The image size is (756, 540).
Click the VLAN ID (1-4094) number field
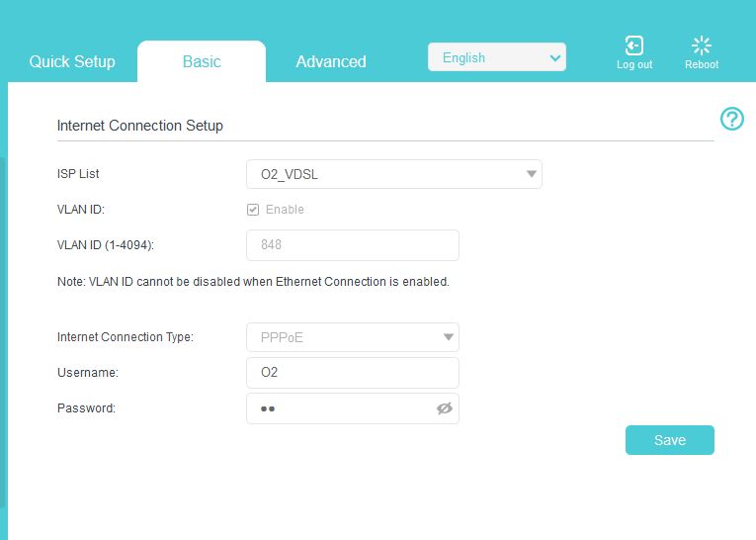click(x=352, y=245)
